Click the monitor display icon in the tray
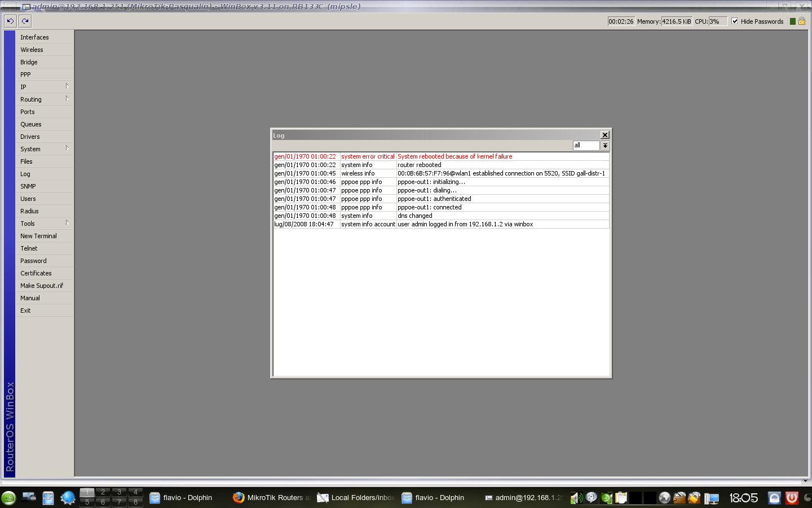This screenshot has width=812, height=508. (x=712, y=498)
